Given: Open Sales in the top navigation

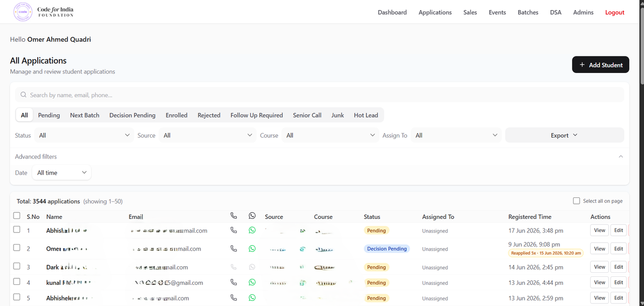Looking at the screenshot, I should click(470, 12).
